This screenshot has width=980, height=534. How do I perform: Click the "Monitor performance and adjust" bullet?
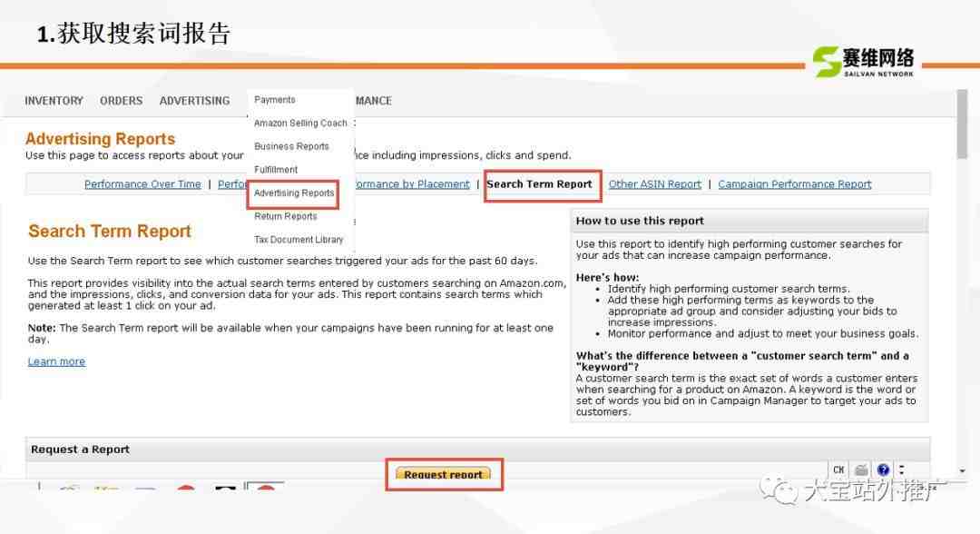coord(763,334)
